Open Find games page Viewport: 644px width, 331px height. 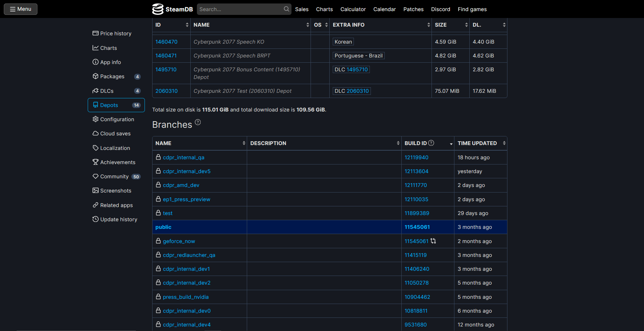(x=472, y=9)
